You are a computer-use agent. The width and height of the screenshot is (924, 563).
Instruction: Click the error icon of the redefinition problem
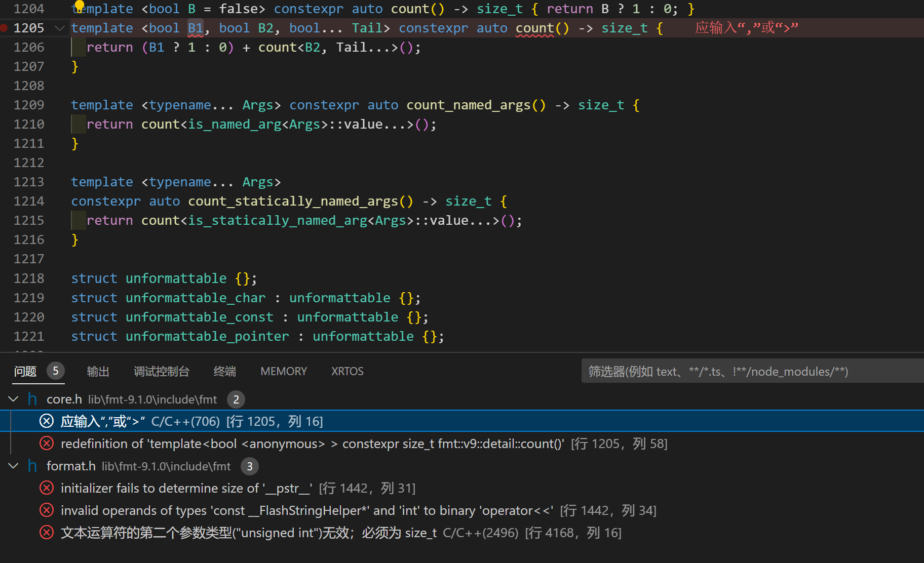(47, 444)
